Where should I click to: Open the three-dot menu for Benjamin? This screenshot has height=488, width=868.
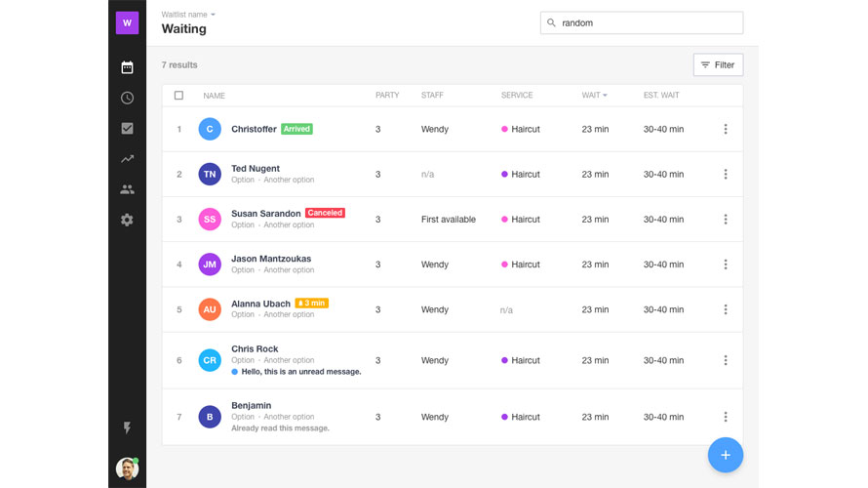(725, 417)
